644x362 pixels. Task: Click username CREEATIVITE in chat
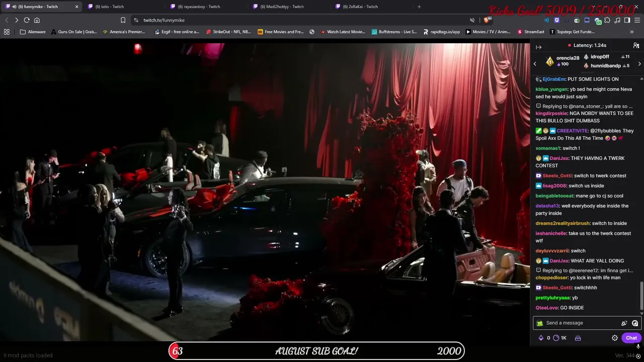[x=573, y=131]
